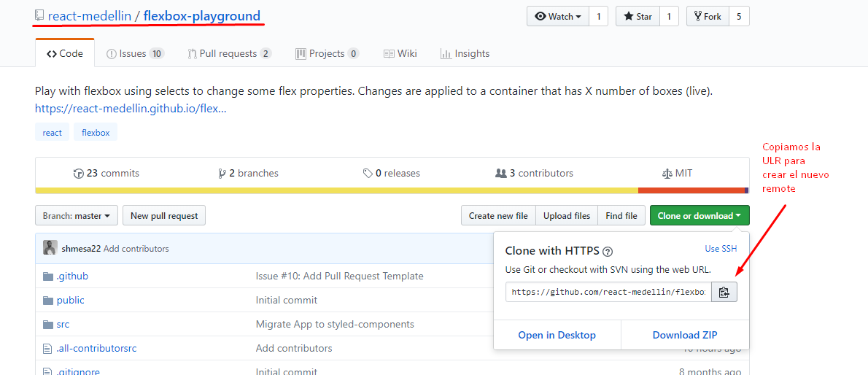Screen dimensions: 868x375
Task: Click the src folder icon
Action: [x=48, y=324]
